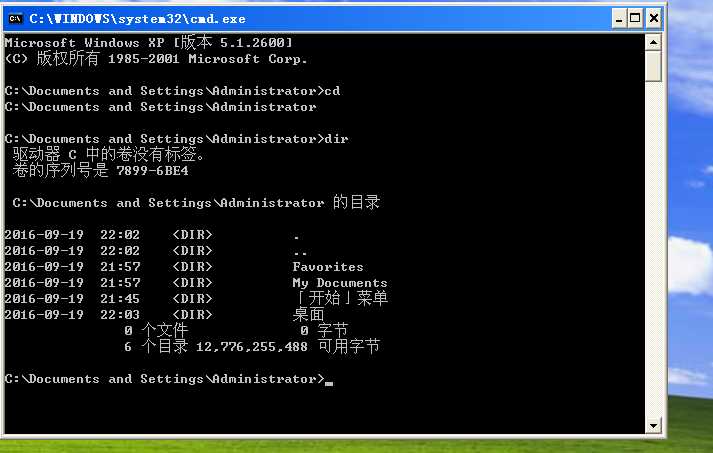Screen dimensions: 713x453
Task: Click the 'Microsoft Windows XP [版本 5.1.2600]' line
Action: (149, 43)
